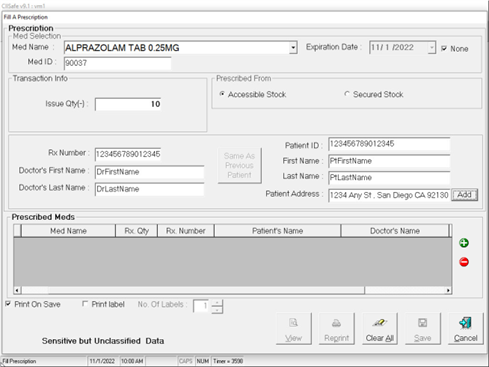Screen dimensions: 489x367
Task: Increase the No. Of Labels stepper
Action: click(217, 303)
